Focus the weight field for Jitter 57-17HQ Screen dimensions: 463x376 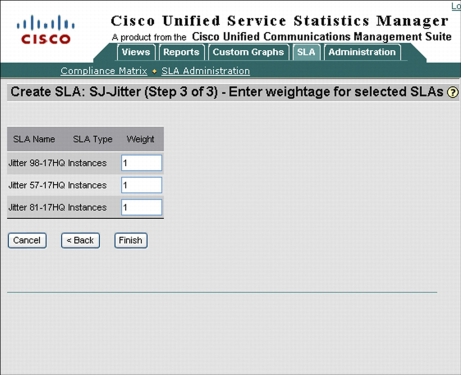pos(141,185)
